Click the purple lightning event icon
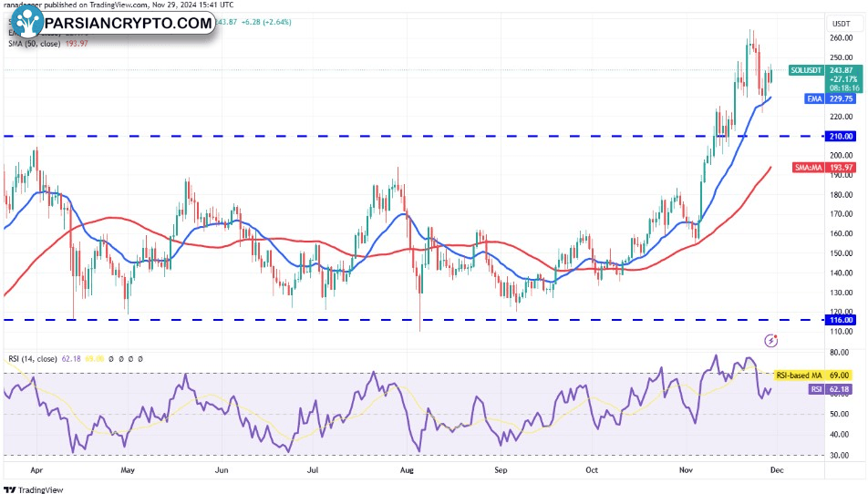 pyautogui.click(x=771, y=341)
